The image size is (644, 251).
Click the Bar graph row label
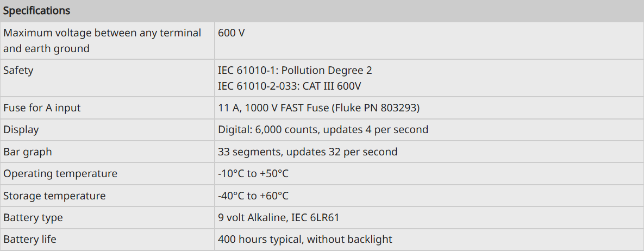[x=28, y=152]
